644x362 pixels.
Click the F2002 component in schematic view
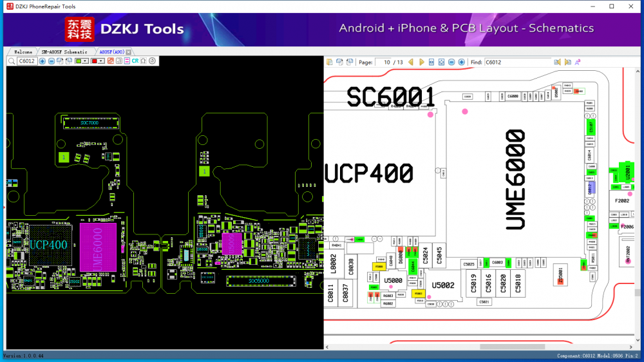pyautogui.click(x=622, y=201)
